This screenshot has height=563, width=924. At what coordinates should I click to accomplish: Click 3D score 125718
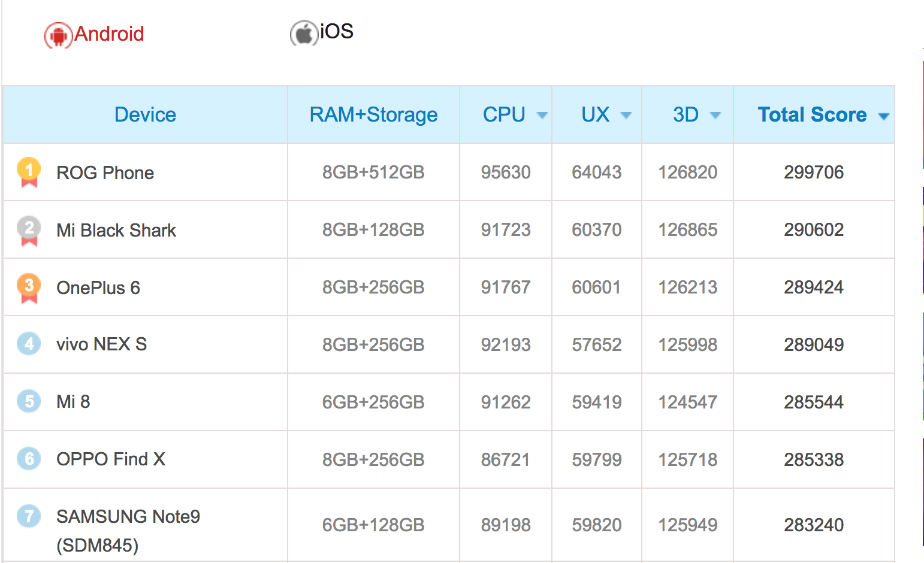(x=688, y=460)
